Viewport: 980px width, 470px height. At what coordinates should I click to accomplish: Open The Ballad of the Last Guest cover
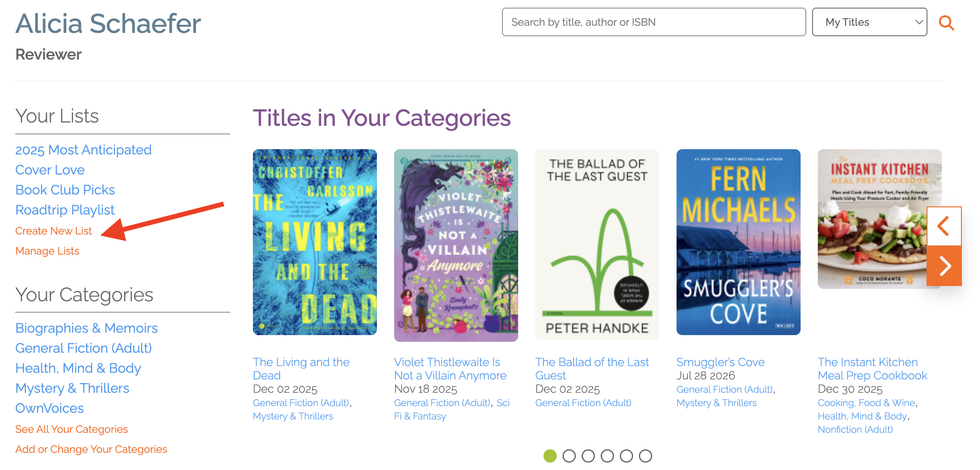point(597,244)
